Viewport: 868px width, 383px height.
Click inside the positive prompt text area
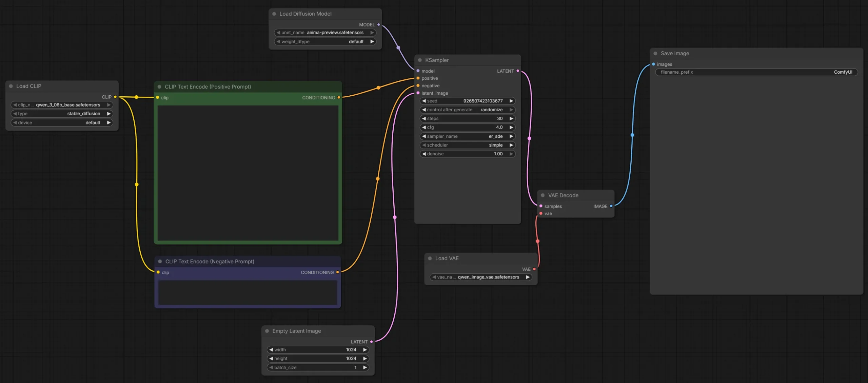tap(248, 173)
